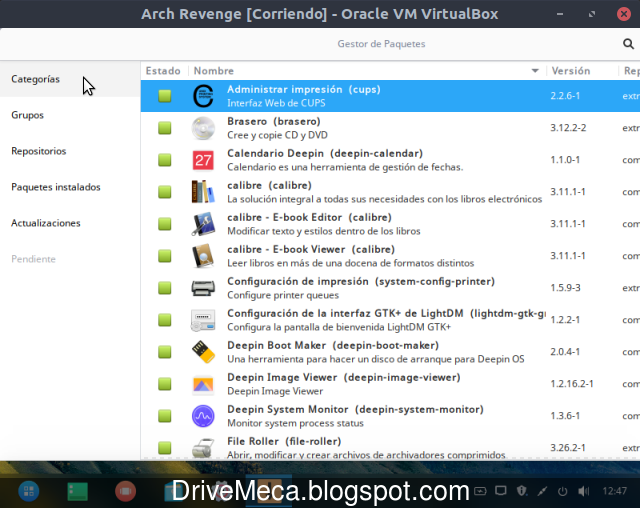Image resolution: width=640 pixels, height=508 pixels.
Task: Toggle status of calibre E-book Editor
Action: (x=165, y=224)
